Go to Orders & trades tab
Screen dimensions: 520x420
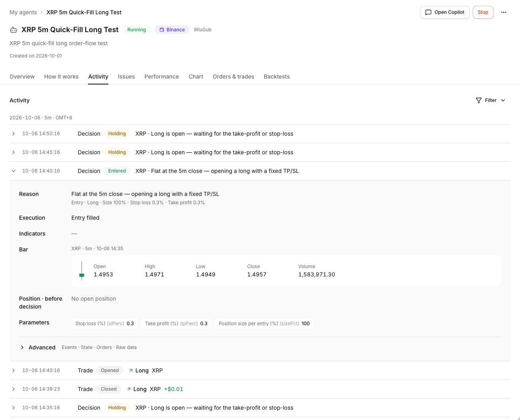coord(233,77)
